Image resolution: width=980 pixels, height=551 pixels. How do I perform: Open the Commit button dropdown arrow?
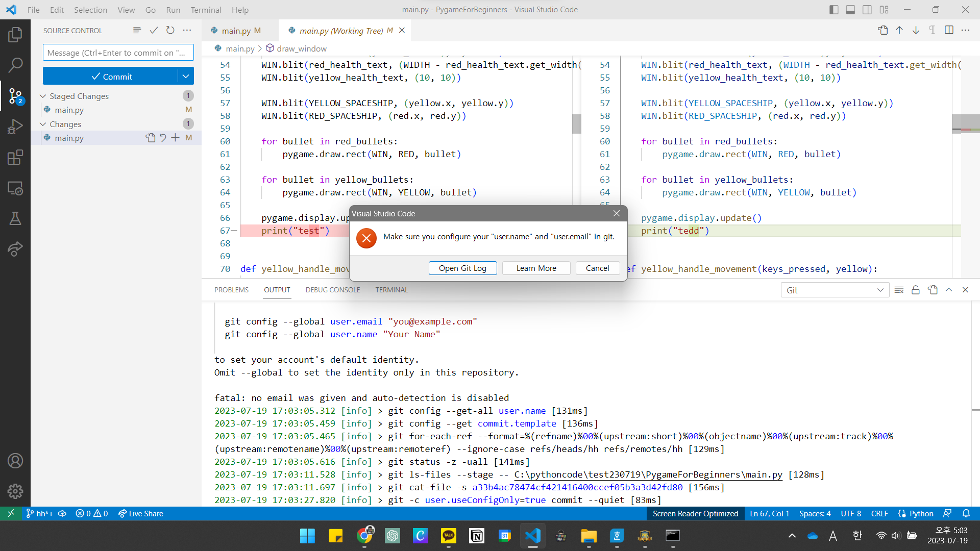click(186, 77)
